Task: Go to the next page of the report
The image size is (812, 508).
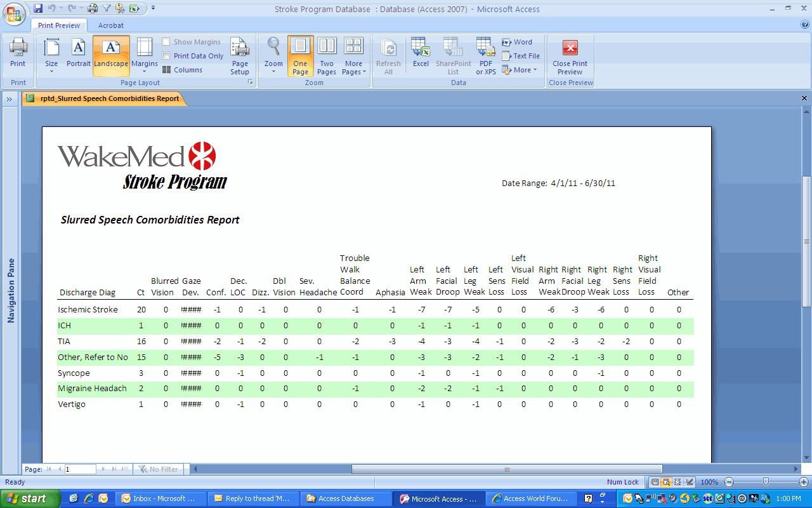Action: 103,469
